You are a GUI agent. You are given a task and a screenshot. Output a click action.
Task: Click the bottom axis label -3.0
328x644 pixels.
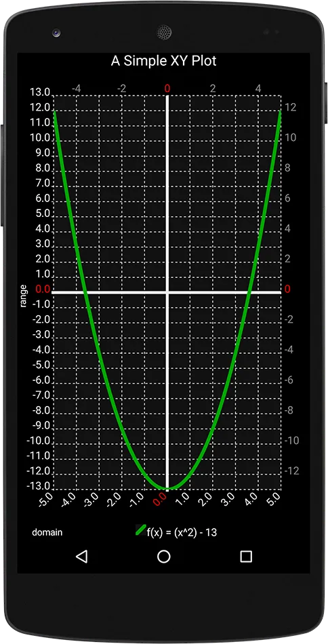tap(91, 500)
